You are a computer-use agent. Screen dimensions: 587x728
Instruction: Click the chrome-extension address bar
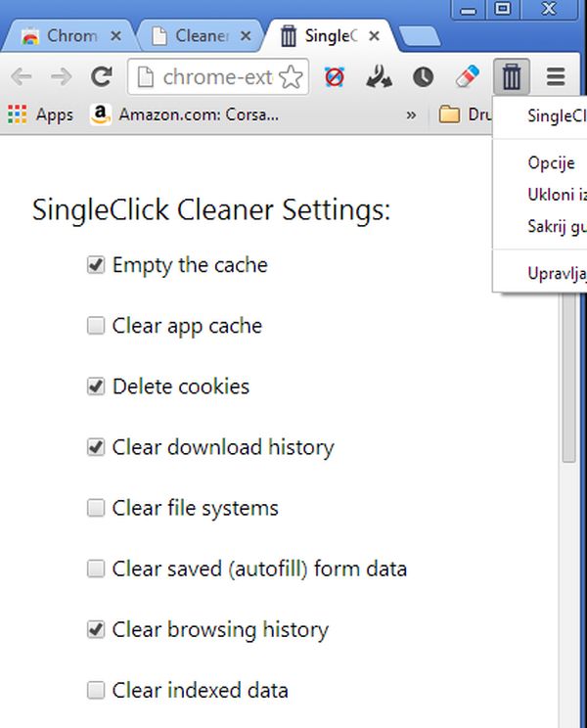point(218,77)
